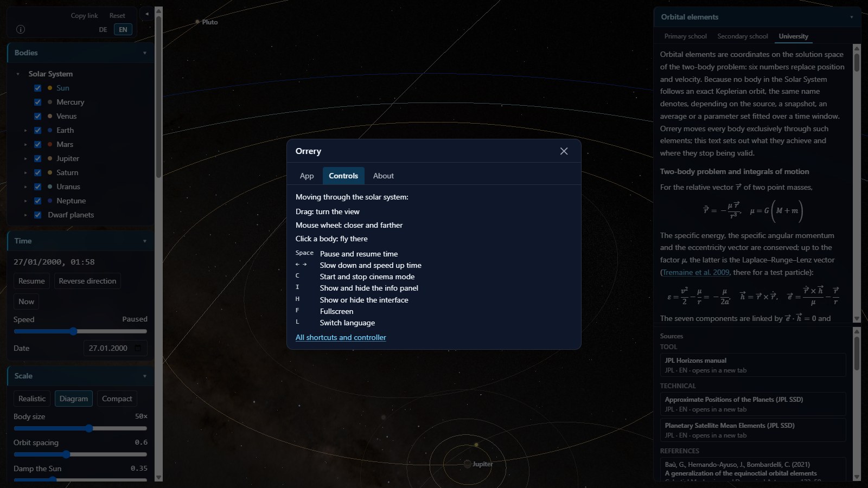The width and height of the screenshot is (868, 488).
Task: Adjust the Orbit spacing slider
Action: (80, 454)
